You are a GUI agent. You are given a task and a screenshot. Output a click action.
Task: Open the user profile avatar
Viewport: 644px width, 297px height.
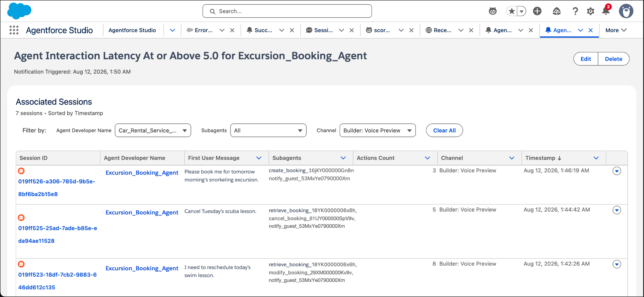(x=626, y=11)
